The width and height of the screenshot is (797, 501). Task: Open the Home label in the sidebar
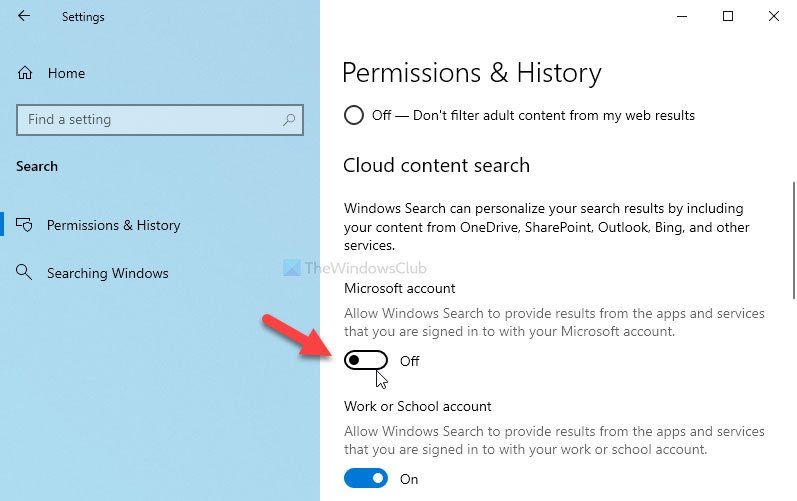point(66,73)
